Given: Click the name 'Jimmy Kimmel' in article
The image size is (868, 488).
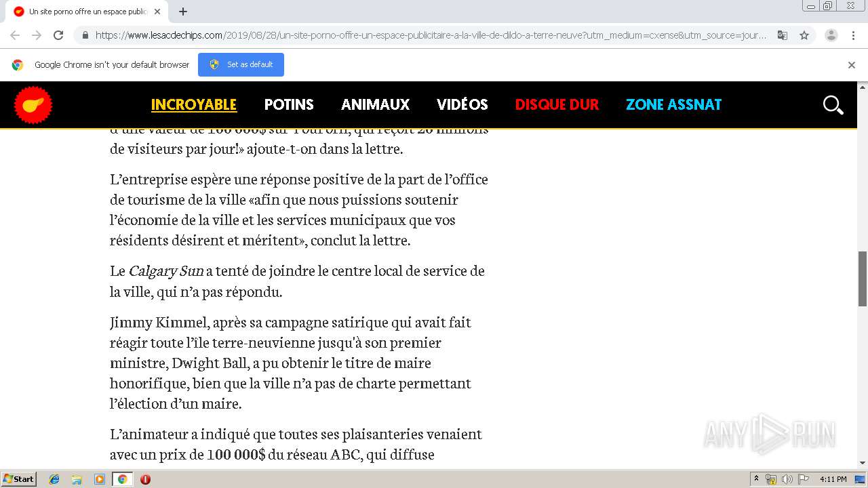Looking at the screenshot, I should pos(159,323).
